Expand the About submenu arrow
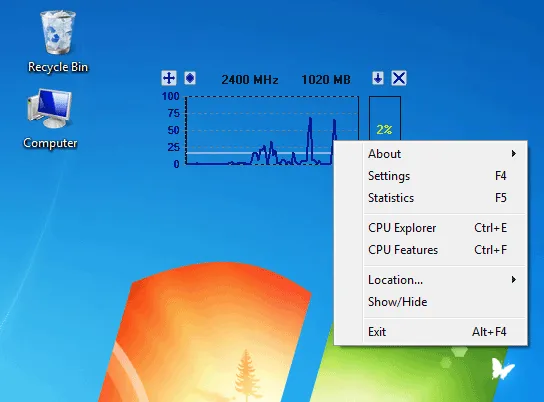 (513, 154)
